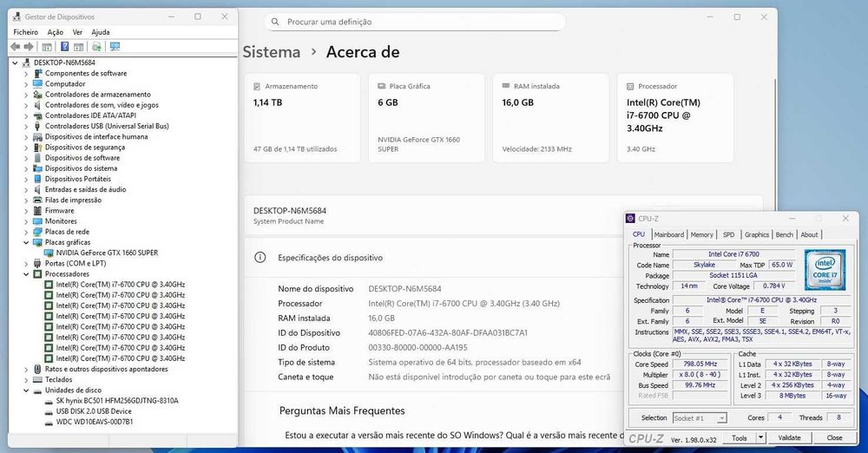Click the ID do Produto value 00330-80000-00000-AA195
Viewport: 868px width, 453px height.
418,347
